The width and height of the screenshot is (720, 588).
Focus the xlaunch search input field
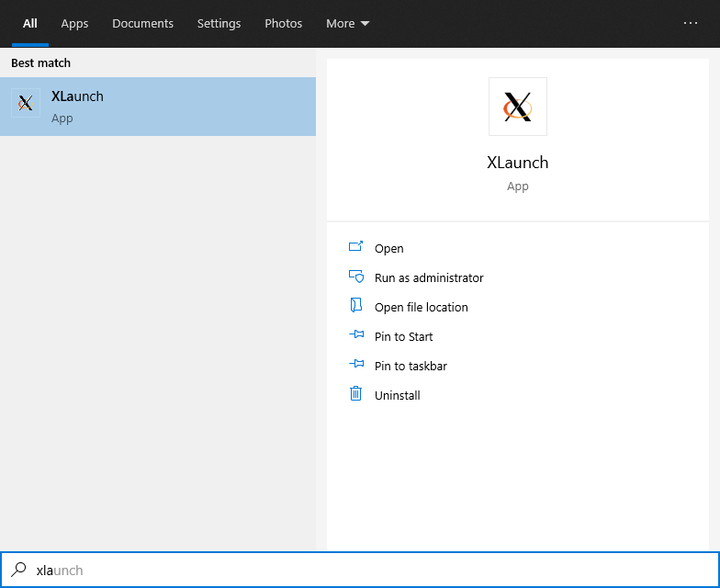pyautogui.click(x=360, y=570)
